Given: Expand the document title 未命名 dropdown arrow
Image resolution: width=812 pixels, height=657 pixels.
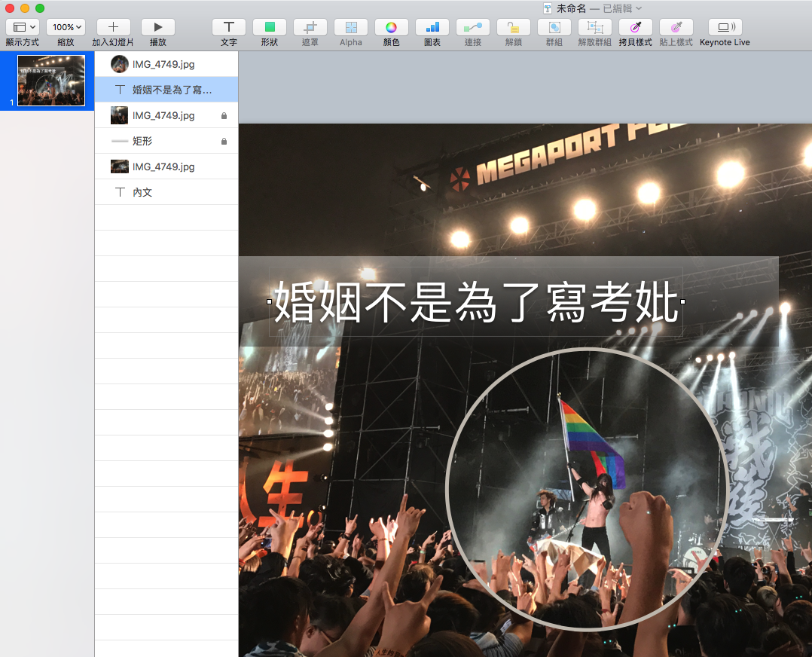Looking at the screenshot, I should click(639, 8).
